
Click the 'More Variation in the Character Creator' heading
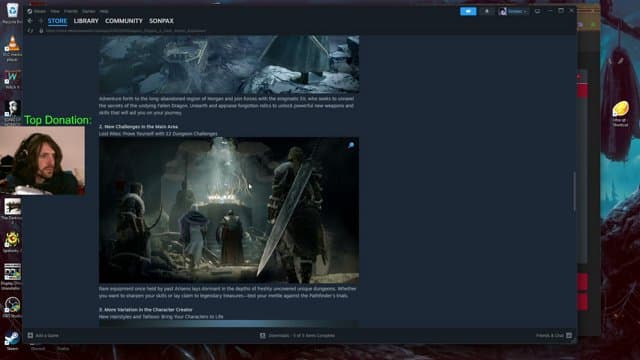click(x=146, y=310)
